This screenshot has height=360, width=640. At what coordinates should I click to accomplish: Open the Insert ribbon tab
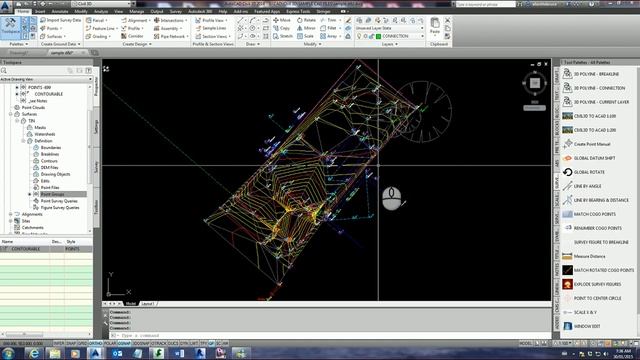[40, 11]
